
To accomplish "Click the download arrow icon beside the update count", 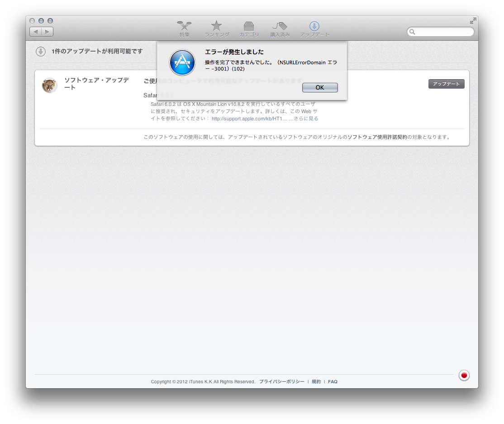I will [41, 52].
